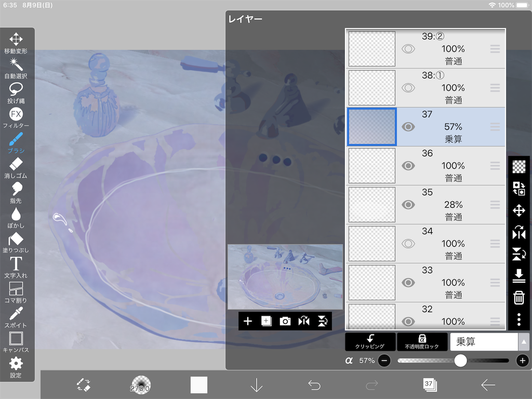The height and width of the screenshot is (399, 532).
Task: Increase opacity with plus button
Action: [x=523, y=361]
